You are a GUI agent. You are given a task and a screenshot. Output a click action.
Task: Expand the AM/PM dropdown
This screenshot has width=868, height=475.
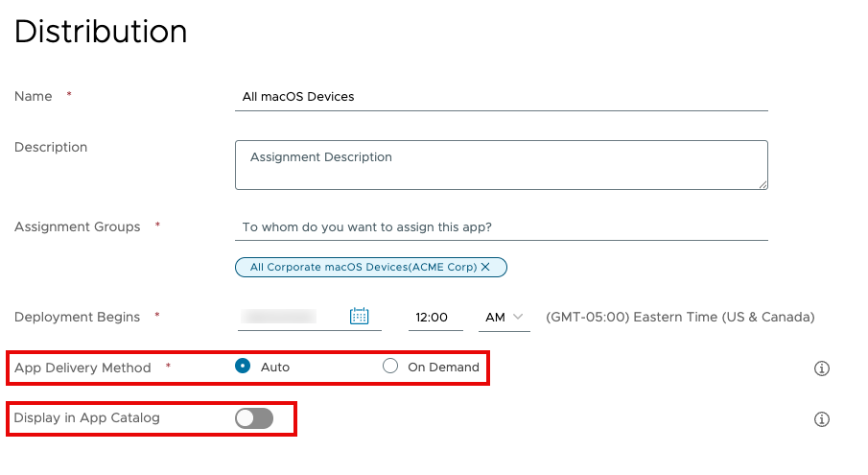(504, 317)
